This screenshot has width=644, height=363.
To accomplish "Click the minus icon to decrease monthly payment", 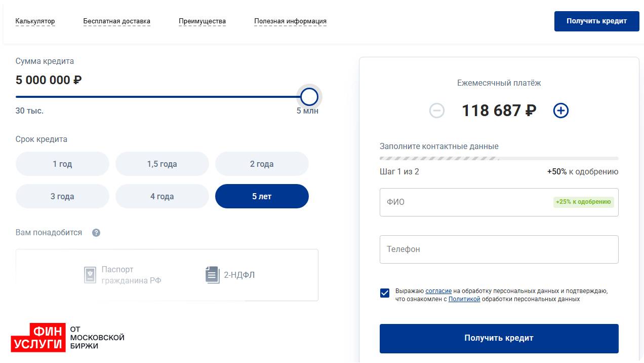I will 437,111.
